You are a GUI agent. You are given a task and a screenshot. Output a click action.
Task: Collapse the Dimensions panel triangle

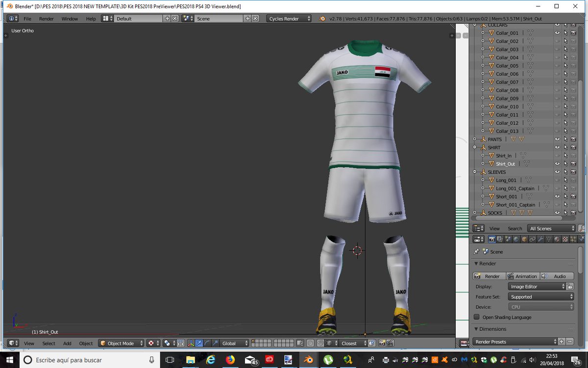coord(476,329)
